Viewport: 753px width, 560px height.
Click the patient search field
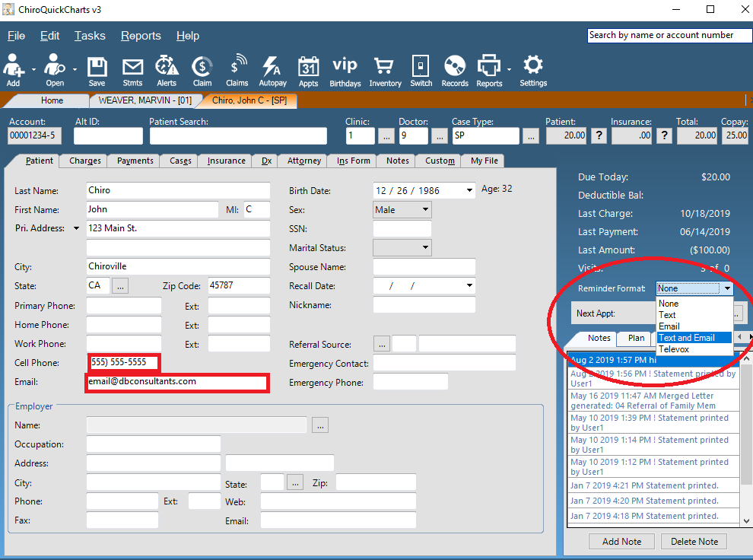click(237, 135)
